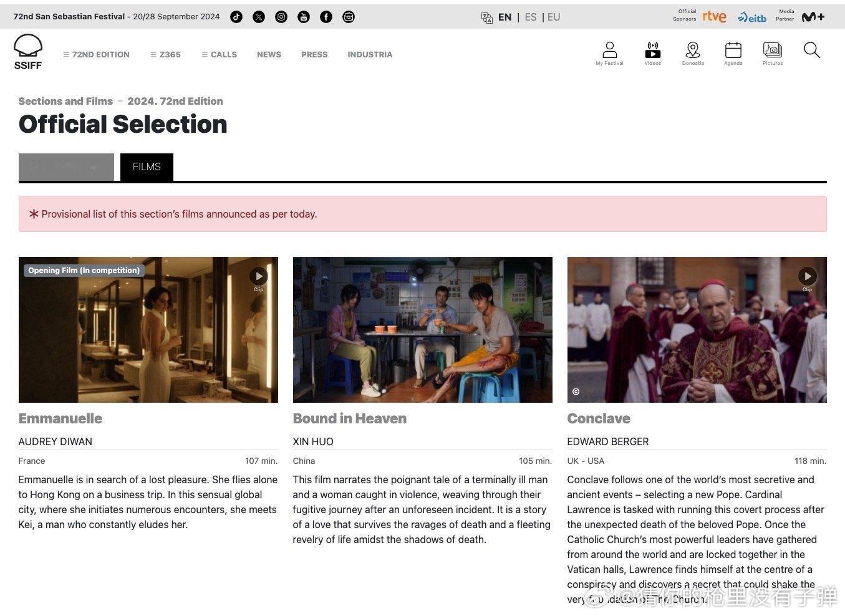The image size is (845, 616).
Task: Click the Opening Film (In competition) badge
Action: point(84,271)
